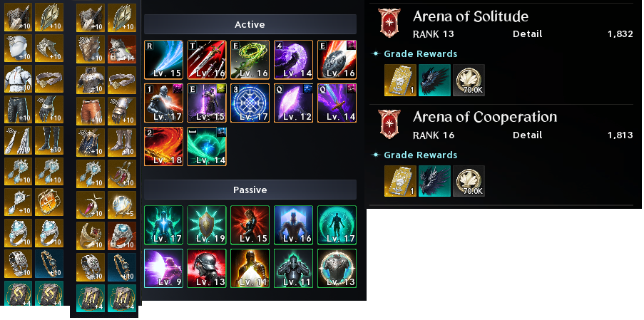Screen dimensions: 644x320
Task: Click the 70.0K coin reward under Cooperation
Action: (x=469, y=181)
